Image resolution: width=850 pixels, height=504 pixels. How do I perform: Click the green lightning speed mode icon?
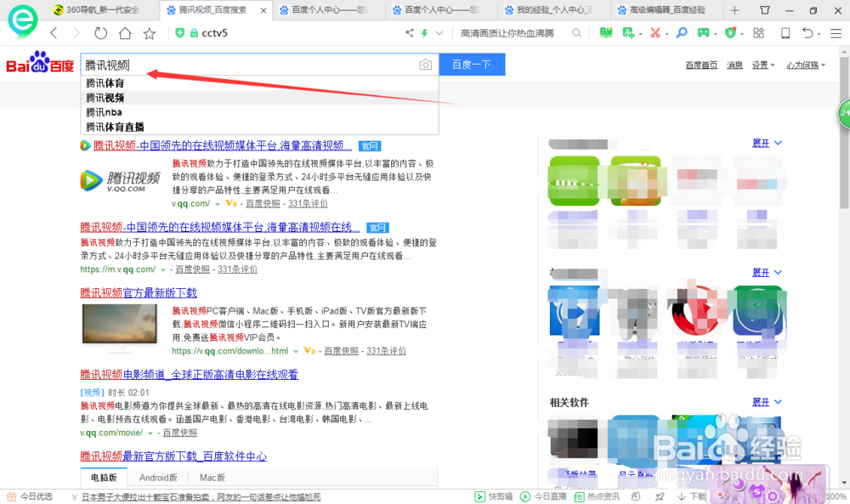coord(424,33)
